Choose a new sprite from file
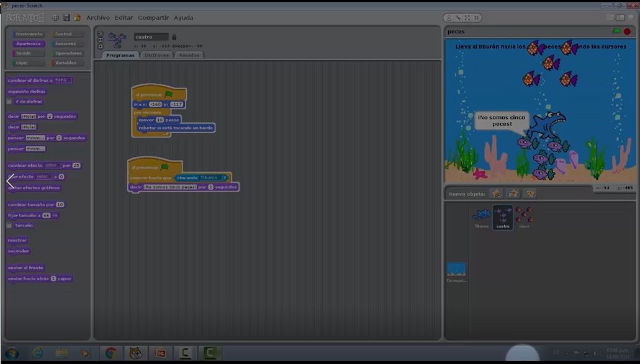Image resolution: width=640 pixels, height=364 pixels. [513, 193]
